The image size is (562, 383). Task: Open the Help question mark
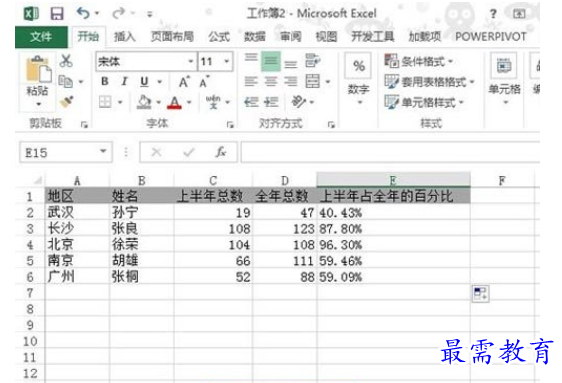493,14
